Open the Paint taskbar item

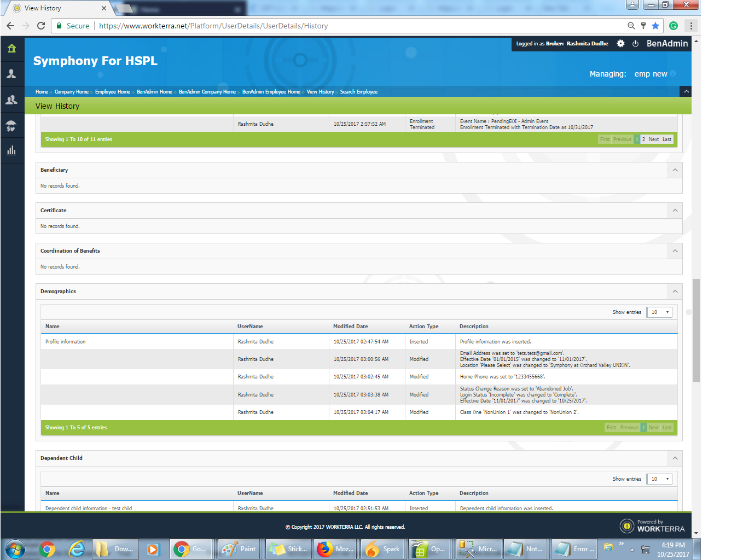[x=239, y=549]
